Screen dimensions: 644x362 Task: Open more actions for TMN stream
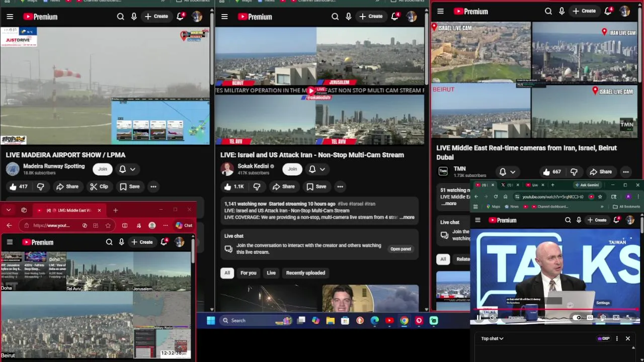pyautogui.click(x=626, y=171)
